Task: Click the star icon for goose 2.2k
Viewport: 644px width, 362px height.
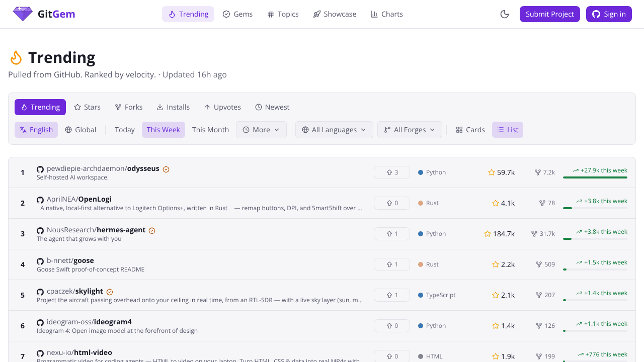Action: (x=496, y=264)
